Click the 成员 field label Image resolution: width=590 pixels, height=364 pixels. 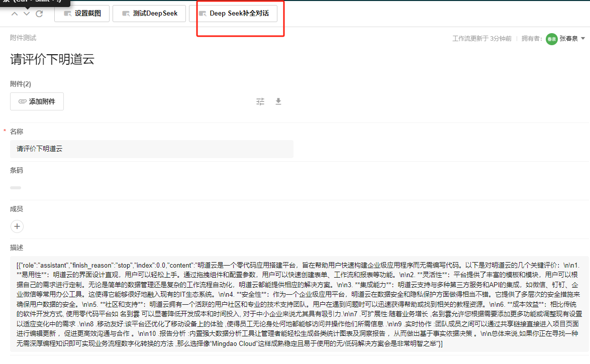click(x=17, y=209)
